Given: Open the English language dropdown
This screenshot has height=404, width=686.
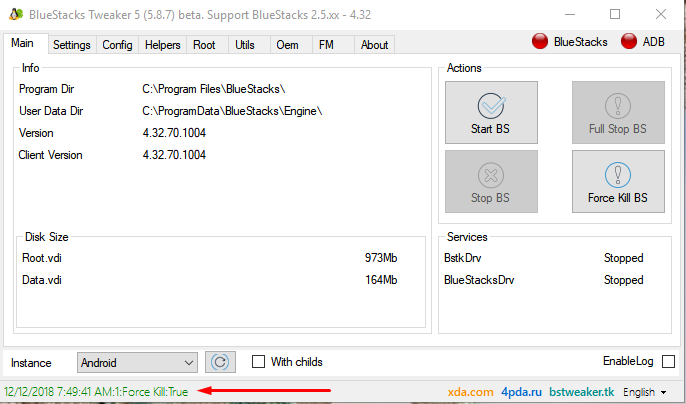Looking at the screenshot, I should (x=645, y=392).
